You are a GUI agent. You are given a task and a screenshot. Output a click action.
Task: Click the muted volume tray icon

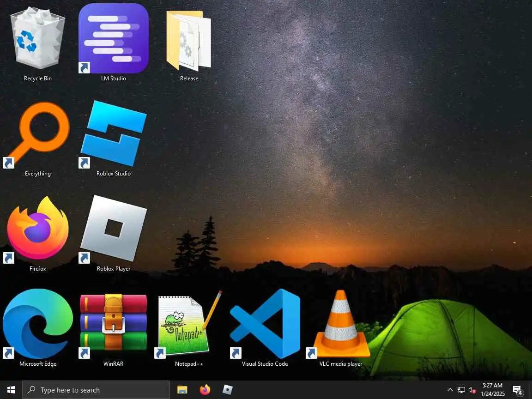472,390
